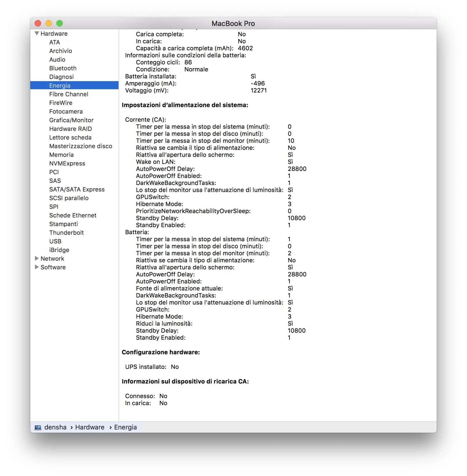This screenshot has width=467, height=476.
Task: Click the Hardware category label in sidebar
Action: pyautogui.click(x=54, y=34)
